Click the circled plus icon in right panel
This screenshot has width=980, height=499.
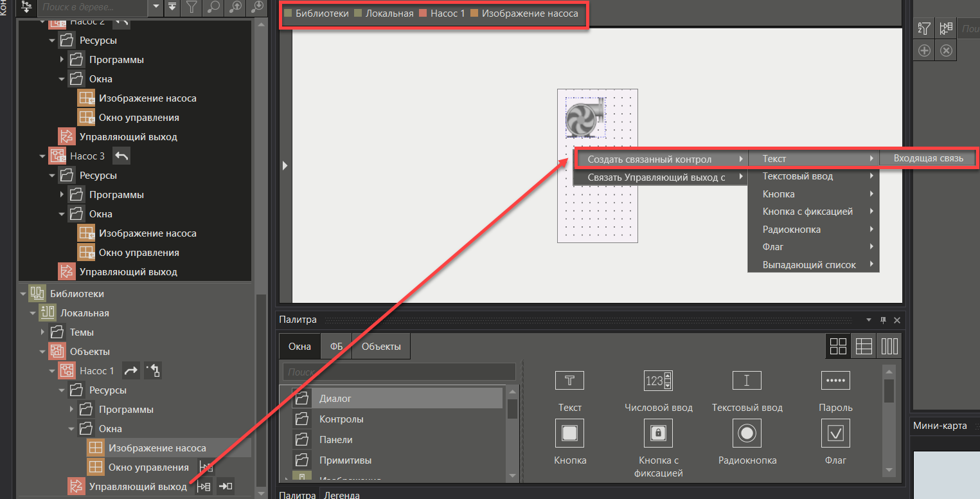(924, 50)
